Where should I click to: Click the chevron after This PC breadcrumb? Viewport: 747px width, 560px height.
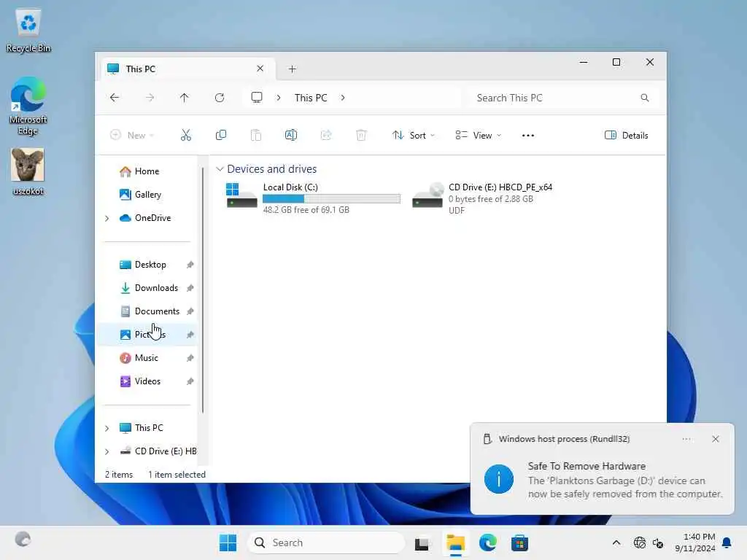click(x=343, y=98)
